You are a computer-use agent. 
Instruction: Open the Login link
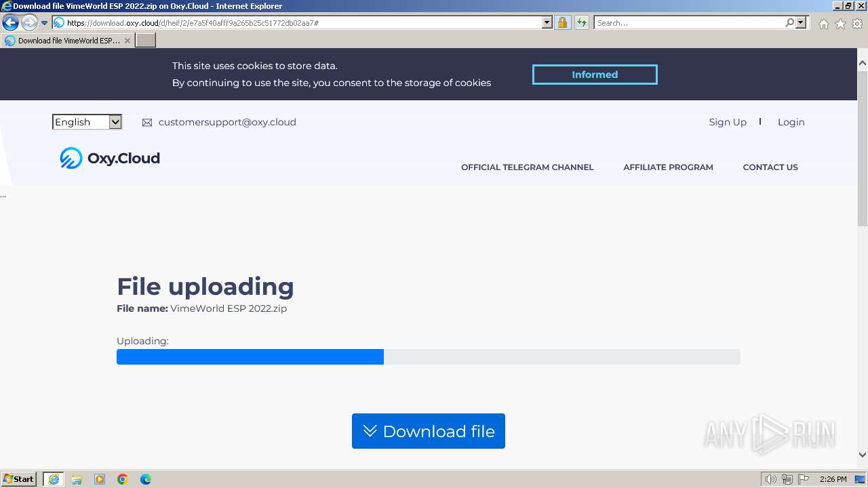point(791,122)
